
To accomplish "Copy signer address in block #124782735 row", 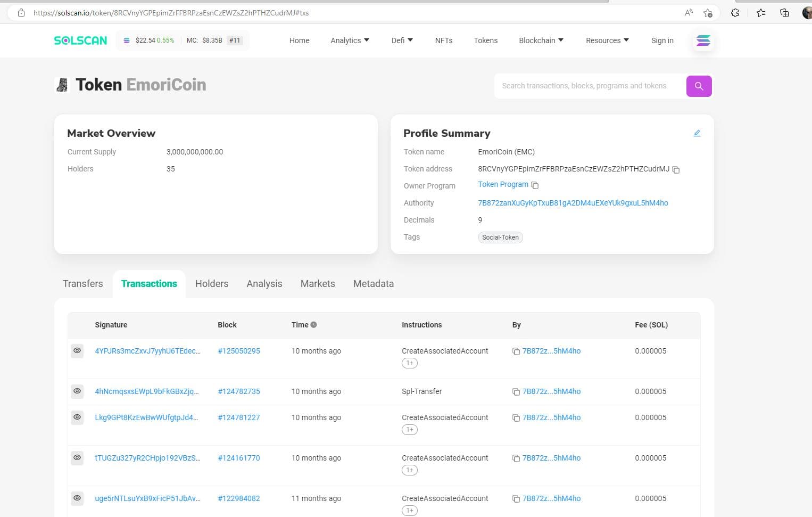I will [516, 392].
